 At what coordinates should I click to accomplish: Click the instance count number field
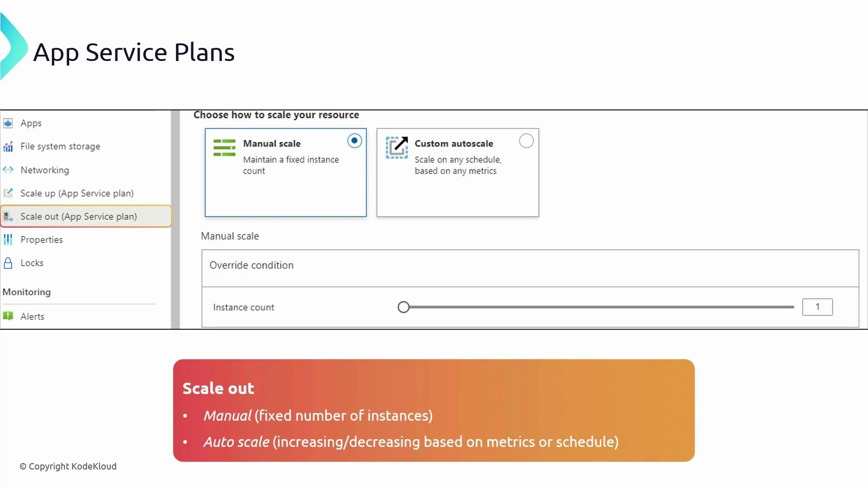point(817,307)
